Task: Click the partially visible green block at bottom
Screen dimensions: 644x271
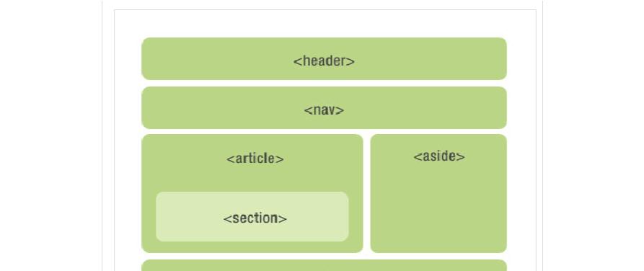Action: [x=324, y=265]
